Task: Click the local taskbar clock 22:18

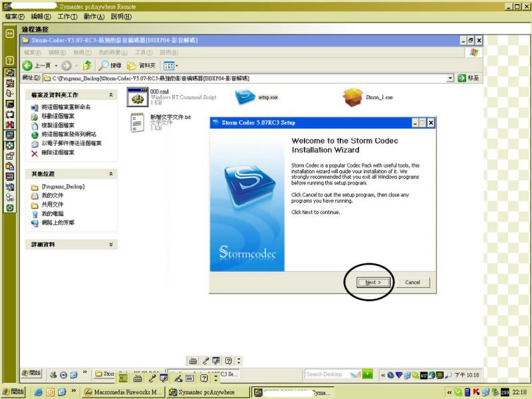Action: (x=519, y=392)
